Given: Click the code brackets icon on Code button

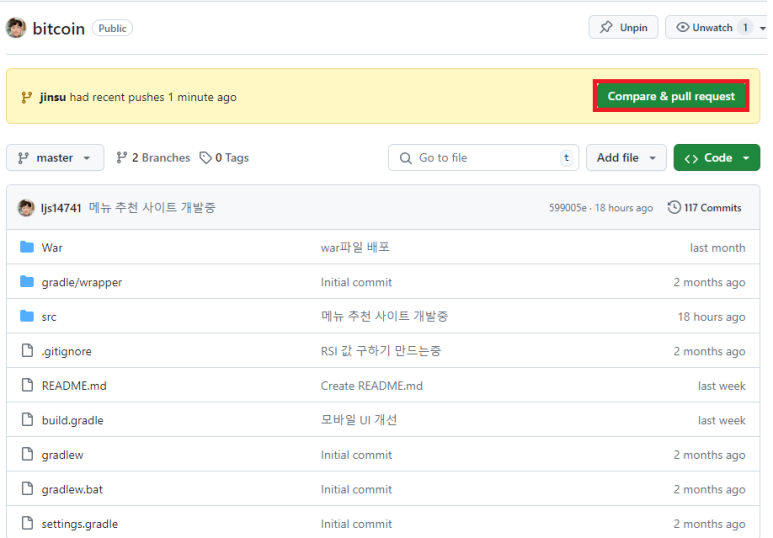Looking at the screenshot, I should [x=691, y=158].
